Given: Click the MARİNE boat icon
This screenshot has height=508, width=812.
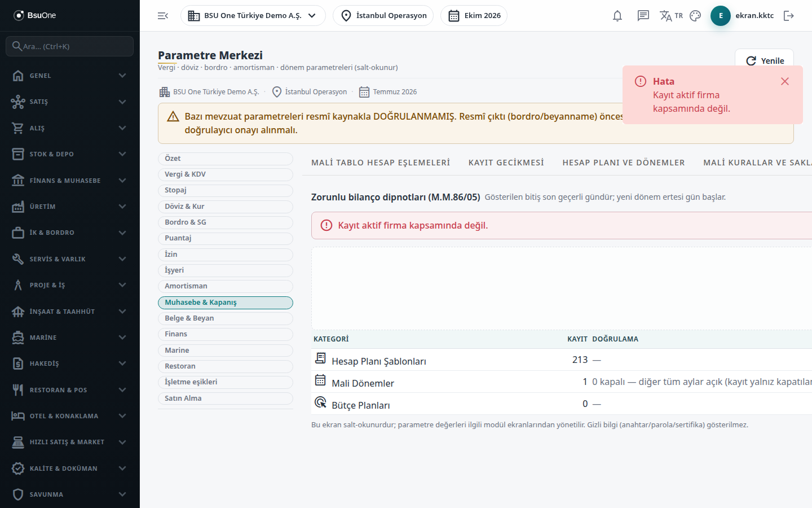Looking at the screenshot, I should click(x=18, y=338).
